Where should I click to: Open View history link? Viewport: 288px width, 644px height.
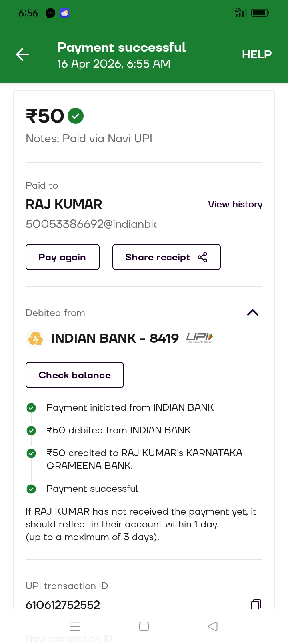(235, 204)
